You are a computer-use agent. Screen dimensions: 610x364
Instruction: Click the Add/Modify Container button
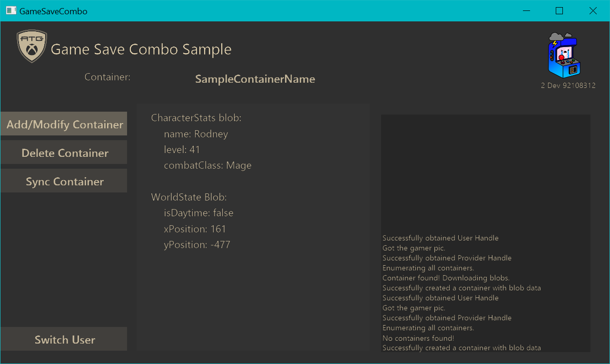pos(64,125)
